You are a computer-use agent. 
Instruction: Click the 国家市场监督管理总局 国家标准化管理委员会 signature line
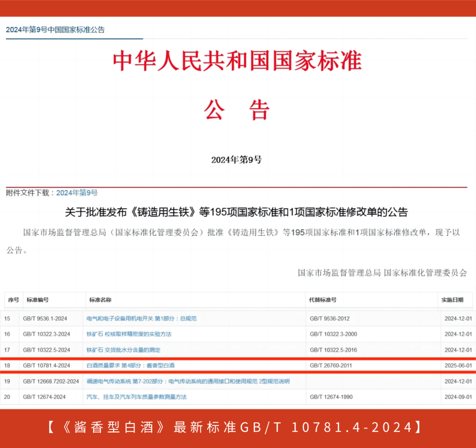point(382,273)
